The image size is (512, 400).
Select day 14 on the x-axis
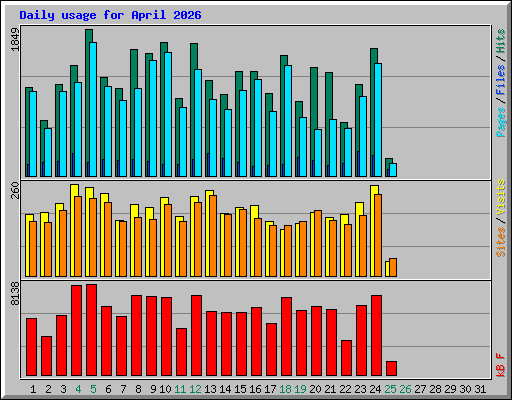tap(225, 389)
